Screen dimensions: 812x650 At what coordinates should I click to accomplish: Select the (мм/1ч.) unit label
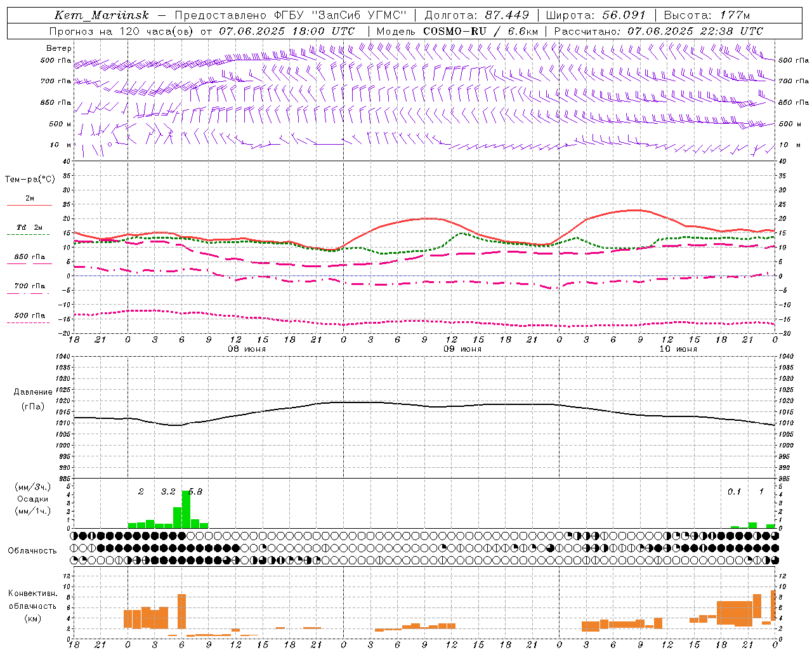click(32, 511)
